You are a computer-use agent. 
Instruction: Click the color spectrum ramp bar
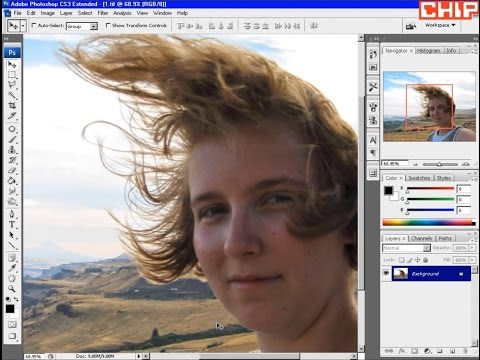[429, 223]
